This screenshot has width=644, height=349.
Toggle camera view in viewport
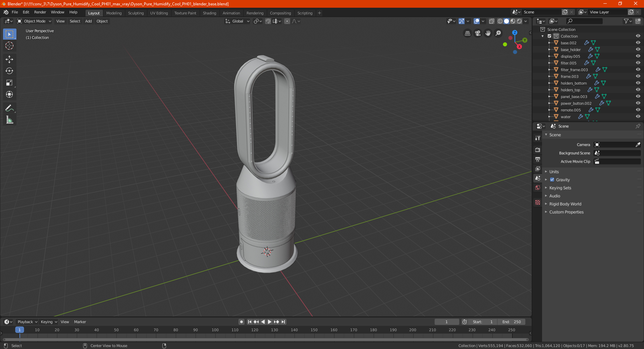click(478, 33)
